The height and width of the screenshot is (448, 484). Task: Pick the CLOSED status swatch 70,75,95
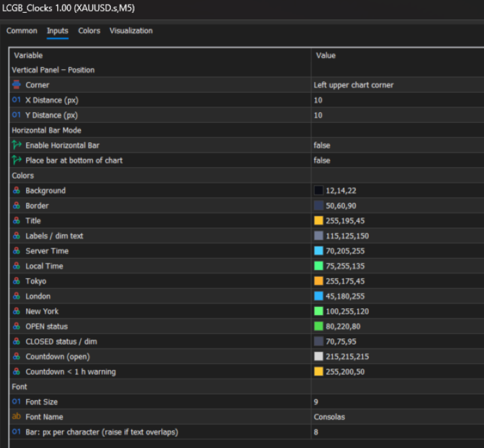point(319,341)
